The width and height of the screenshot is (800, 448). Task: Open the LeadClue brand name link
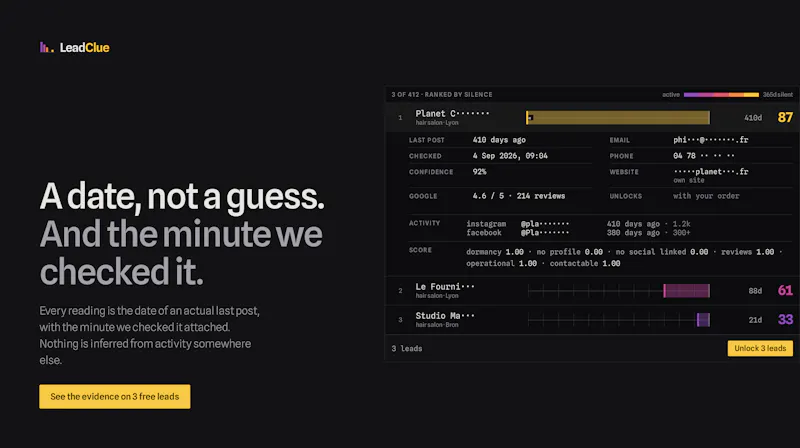pyautogui.click(x=85, y=47)
